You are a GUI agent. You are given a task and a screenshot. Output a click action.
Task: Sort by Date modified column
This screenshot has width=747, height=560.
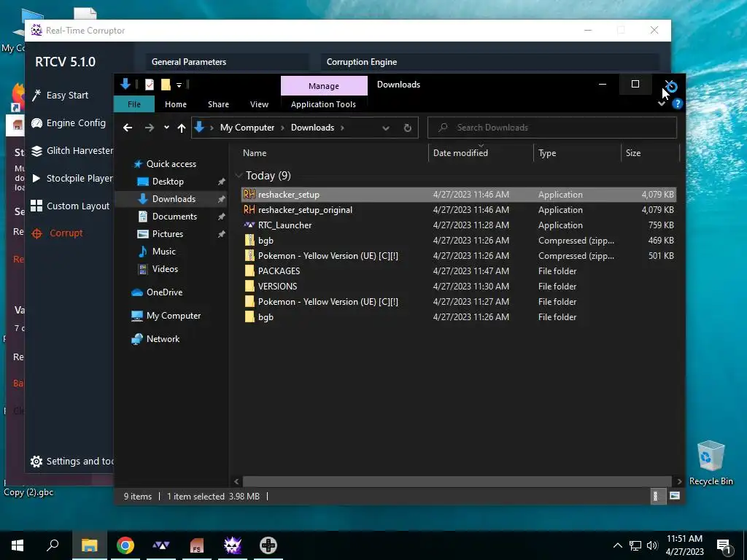coord(481,153)
